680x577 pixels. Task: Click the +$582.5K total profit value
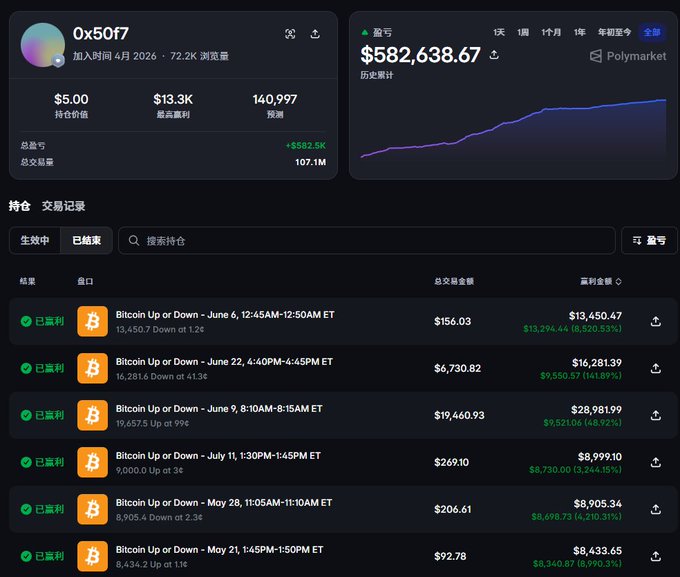pyautogui.click(x=305, y=146)
